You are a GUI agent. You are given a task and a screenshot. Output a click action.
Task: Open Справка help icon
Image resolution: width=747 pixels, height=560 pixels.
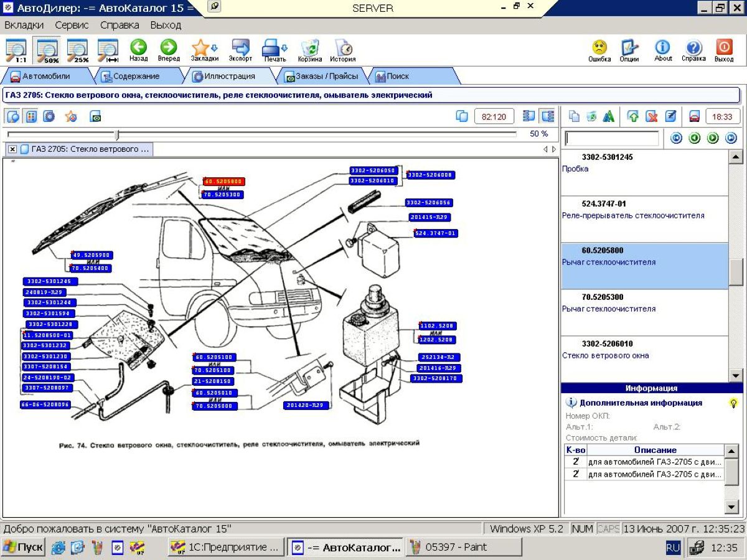click(x=693, y=50)
